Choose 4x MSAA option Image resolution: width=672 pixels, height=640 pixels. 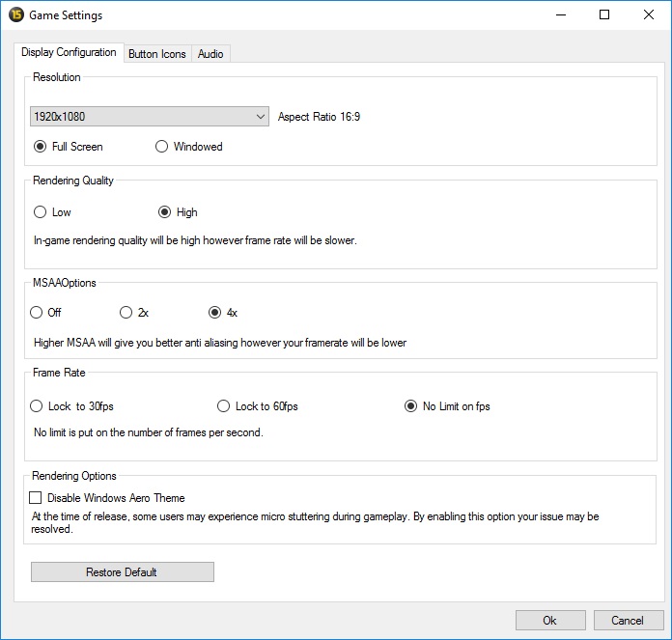tap(214, 313)
